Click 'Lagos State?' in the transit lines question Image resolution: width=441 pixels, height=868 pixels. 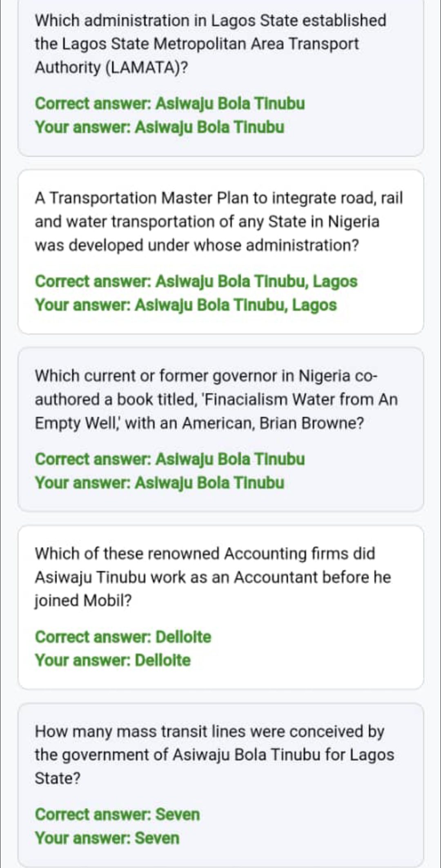tap(58, 779)
